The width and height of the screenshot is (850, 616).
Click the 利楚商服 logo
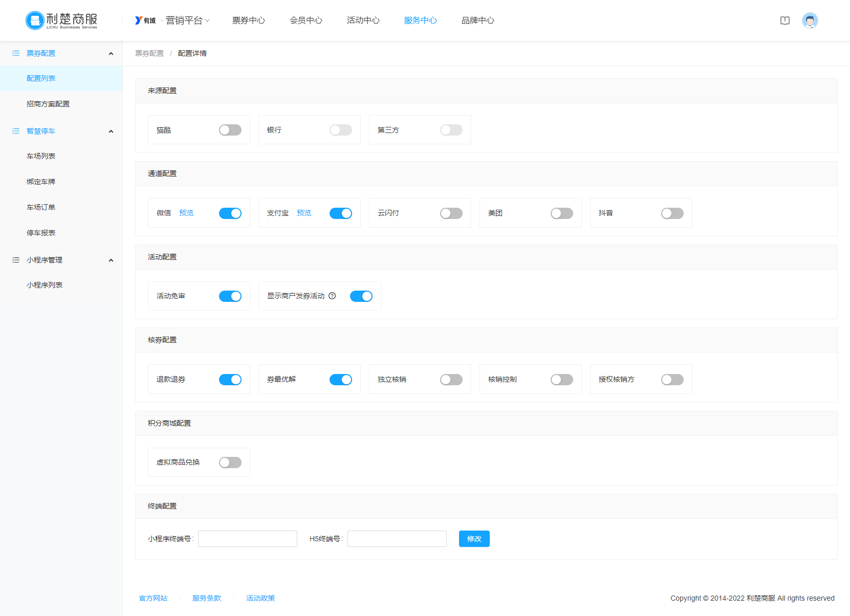(x=61, y=20)
